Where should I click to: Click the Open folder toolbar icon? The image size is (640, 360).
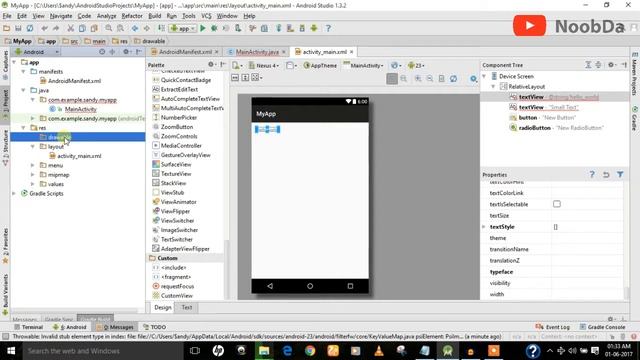pos(6,29)
